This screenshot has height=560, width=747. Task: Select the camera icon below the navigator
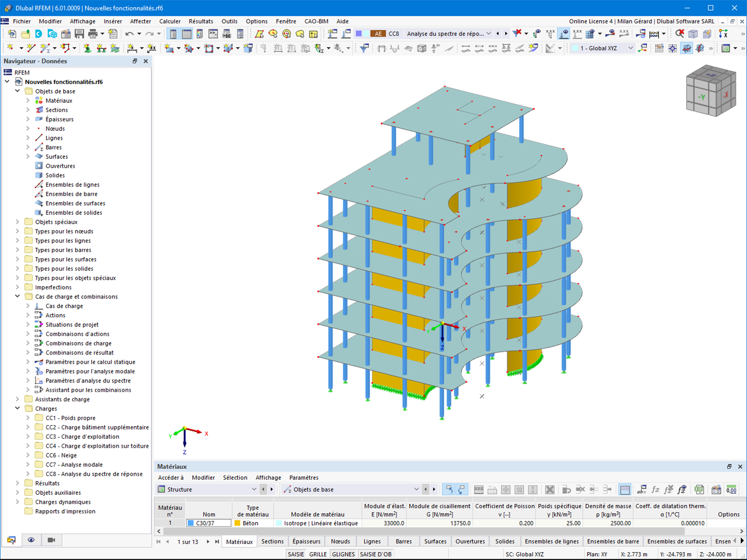pos(51,540)
